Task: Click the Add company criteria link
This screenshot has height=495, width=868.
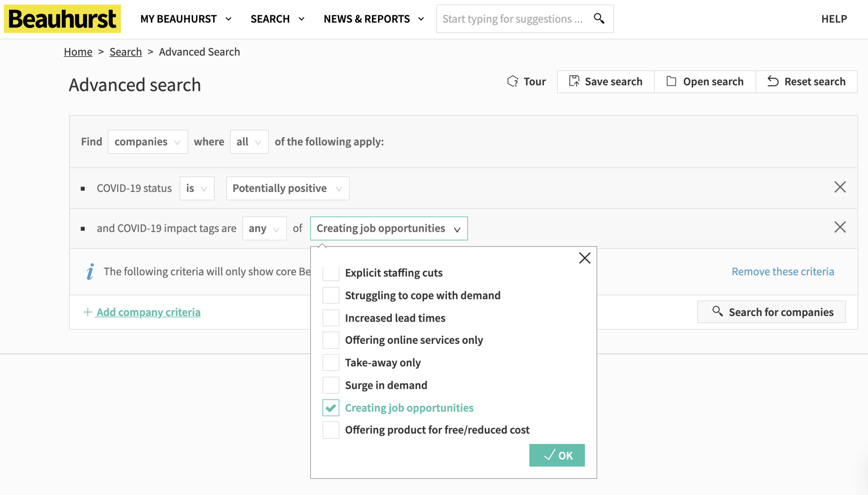Action: point(149,312)
